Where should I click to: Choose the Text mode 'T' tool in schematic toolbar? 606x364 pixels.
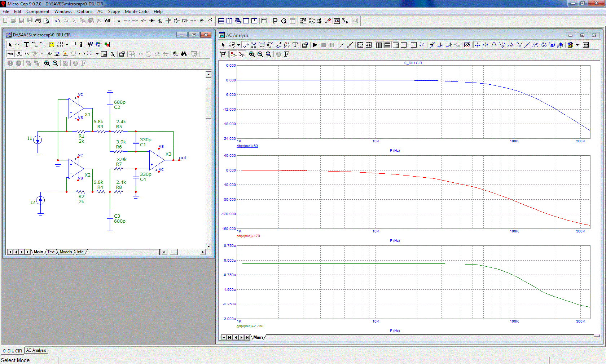pyautogui.click(x=26, y=44)
